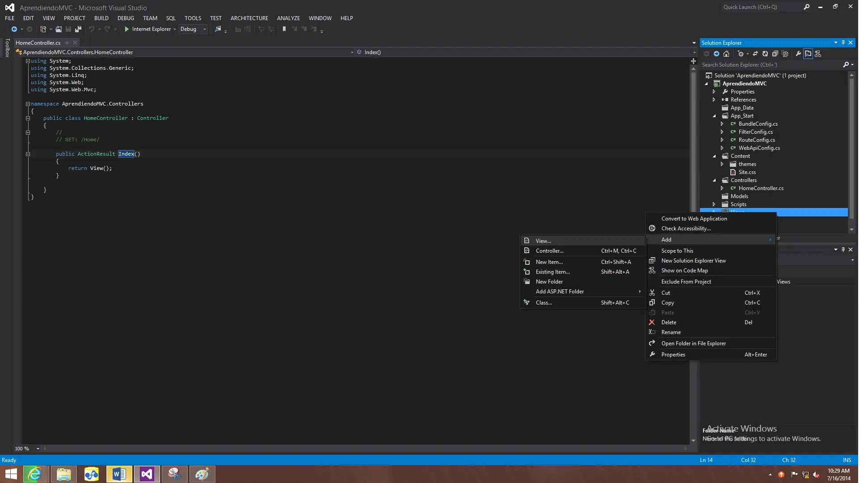Click the Open File toolbar icon
This screenshot has height=483, width=868.
pos(59,29)
